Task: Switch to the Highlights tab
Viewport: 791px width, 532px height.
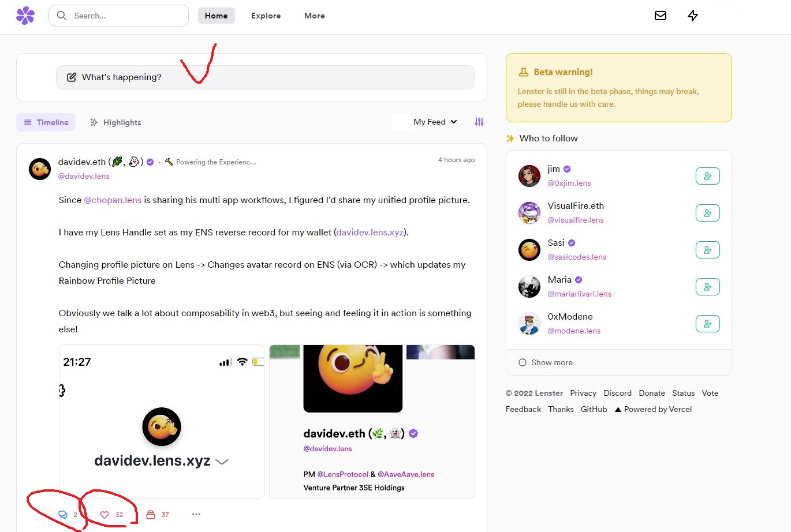Action: click(x=115, y=122)
